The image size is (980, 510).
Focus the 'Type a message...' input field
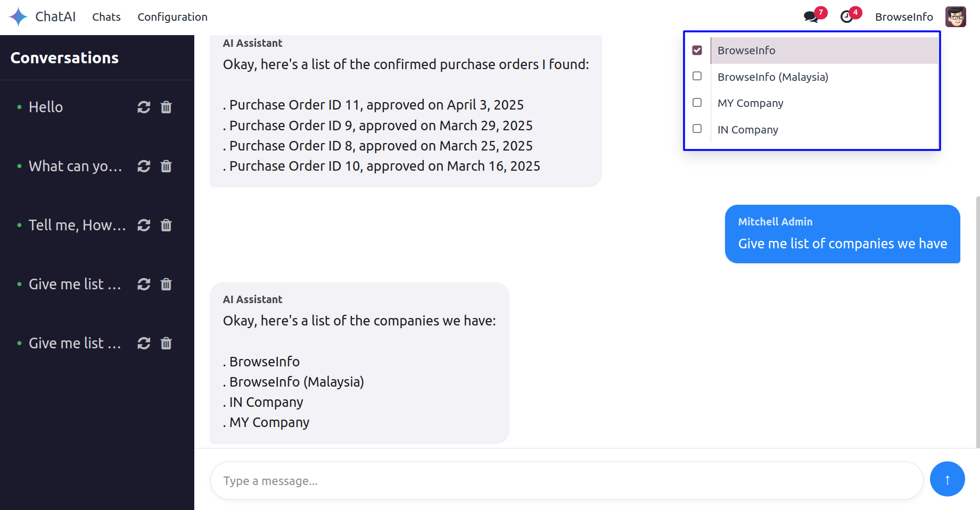click(566, 481)
